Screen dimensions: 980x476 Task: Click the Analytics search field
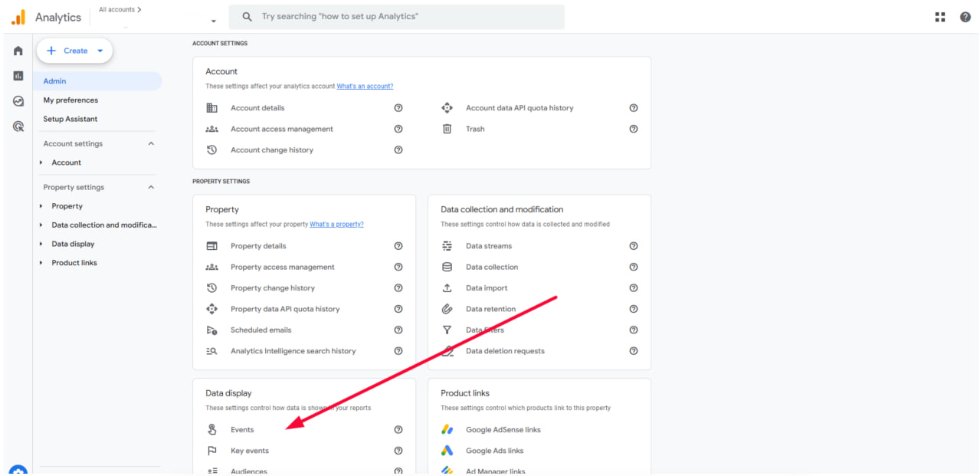398,17
